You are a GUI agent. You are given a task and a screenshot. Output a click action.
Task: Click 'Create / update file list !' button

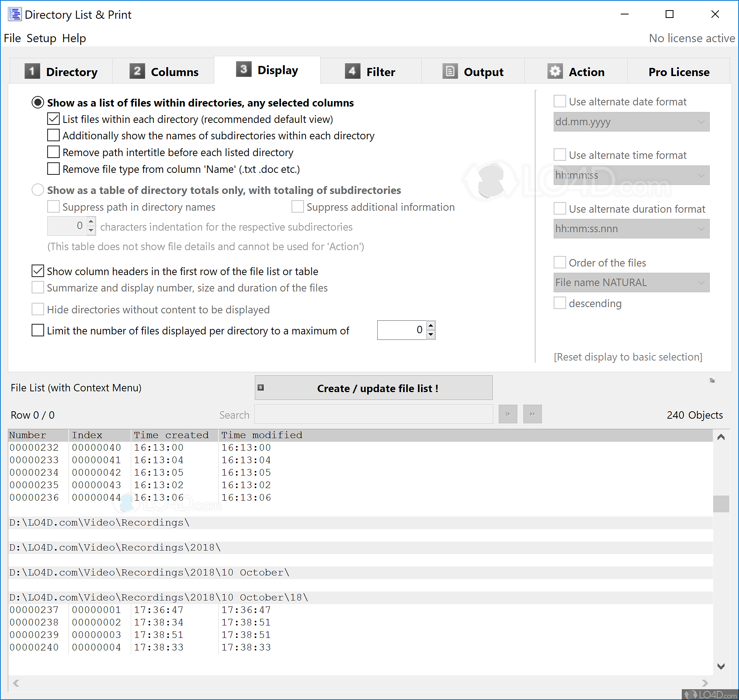click(x=373, y=388)
